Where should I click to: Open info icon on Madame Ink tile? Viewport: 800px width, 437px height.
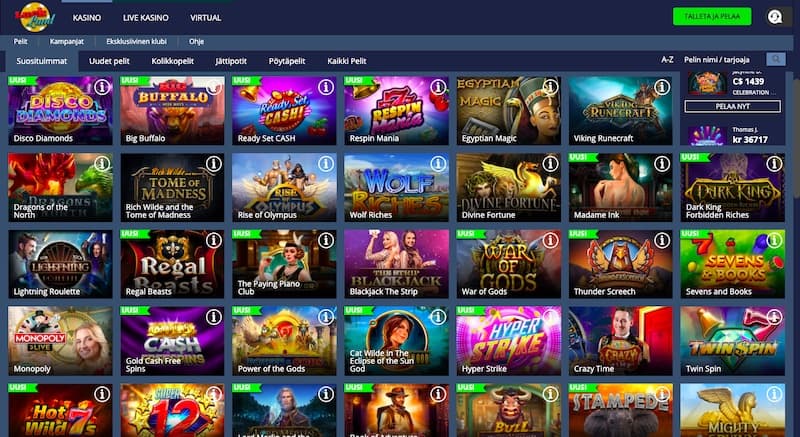click(x=662, y=164)
